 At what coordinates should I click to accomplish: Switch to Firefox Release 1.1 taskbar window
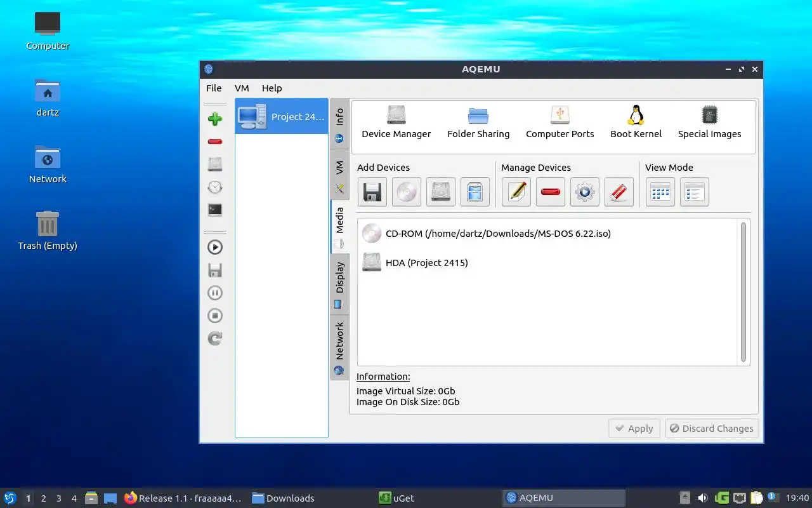(183, 498)
